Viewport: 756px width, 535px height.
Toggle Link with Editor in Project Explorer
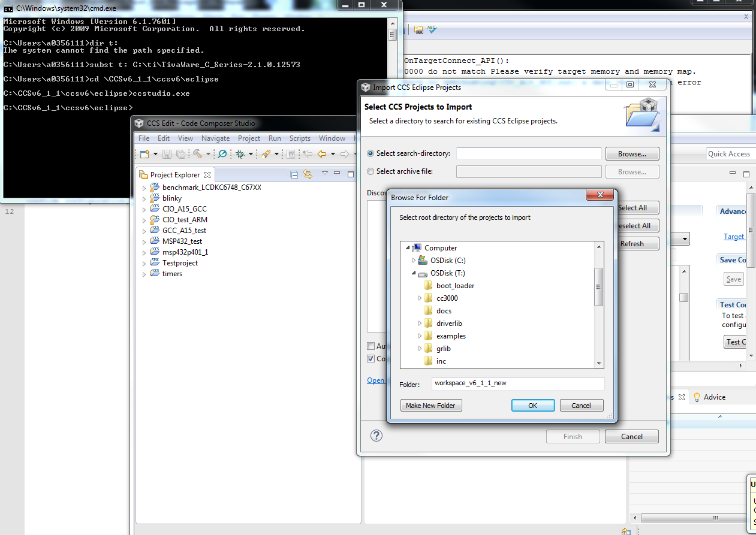[x=308, y=174]
